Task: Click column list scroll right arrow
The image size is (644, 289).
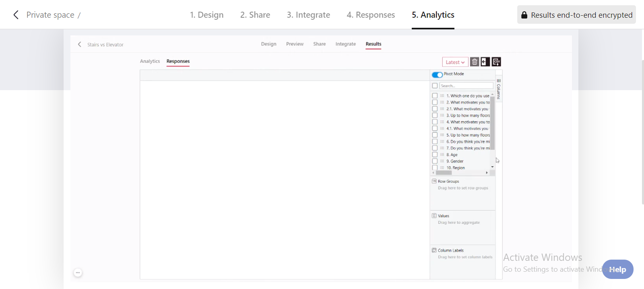Action: 487,173
